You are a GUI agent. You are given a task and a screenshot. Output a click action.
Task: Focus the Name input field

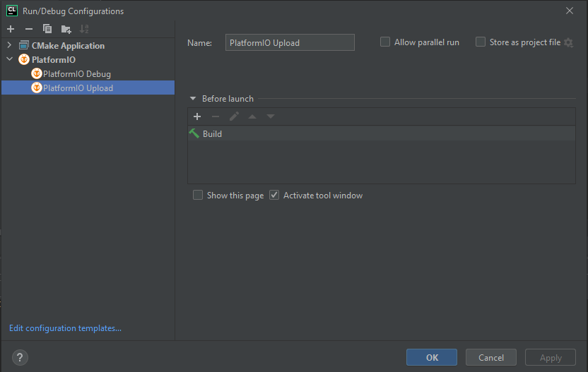(x=290, y=42)
